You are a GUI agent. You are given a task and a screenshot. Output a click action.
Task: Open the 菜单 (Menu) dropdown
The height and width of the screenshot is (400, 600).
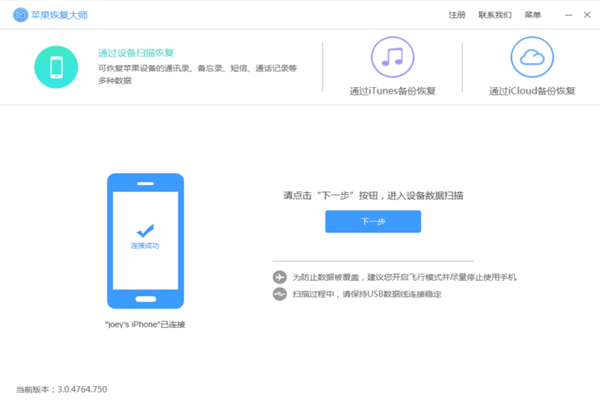[x=532, y=15]
